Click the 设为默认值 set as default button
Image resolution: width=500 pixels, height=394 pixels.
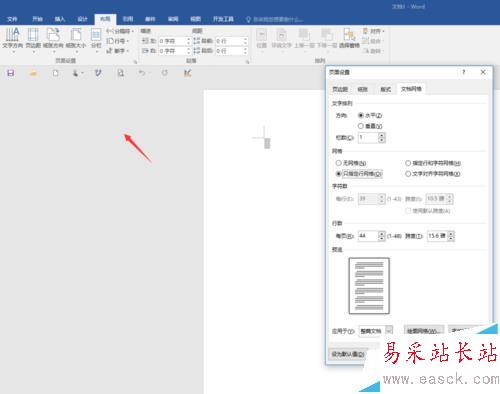tap(348, 354)
